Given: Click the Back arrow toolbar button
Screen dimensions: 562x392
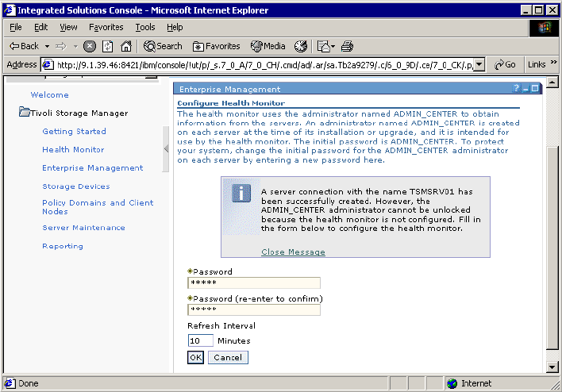Looking at the screenshot, I should [24, 46].
